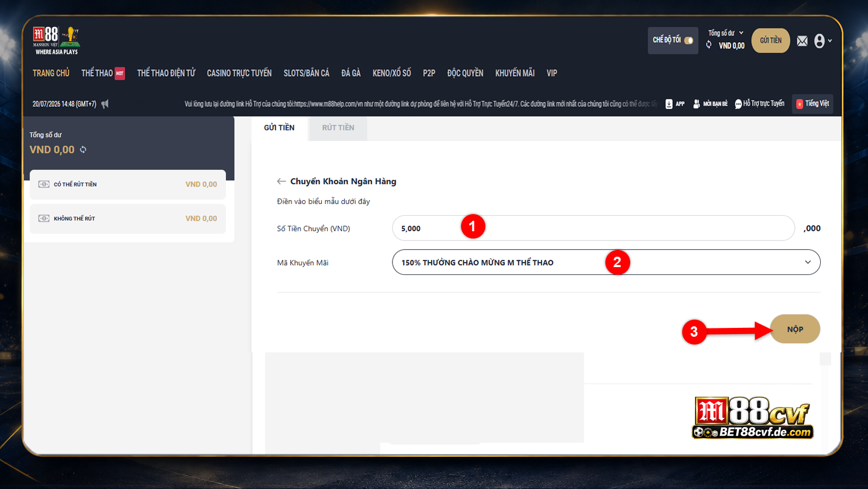Select KHÔNG THỂ RÚT row

coord(128,219)
